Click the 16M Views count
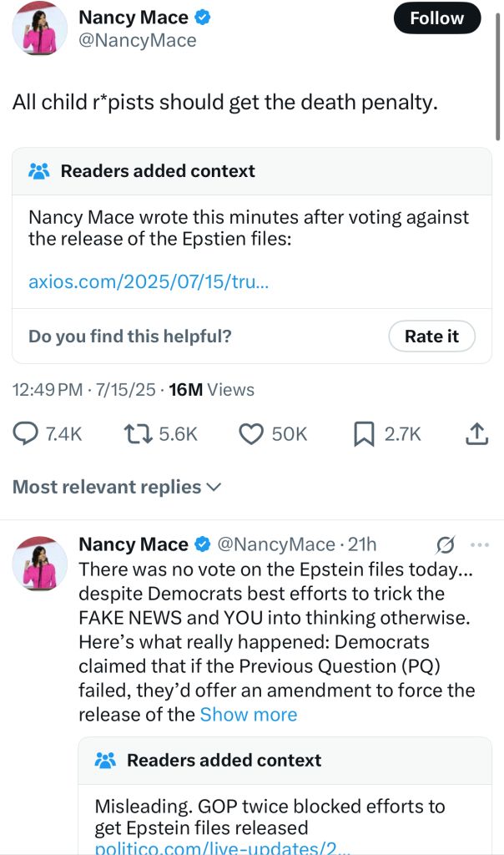The height and width of the screenshot is (855, 504). (x=211, y=389)
